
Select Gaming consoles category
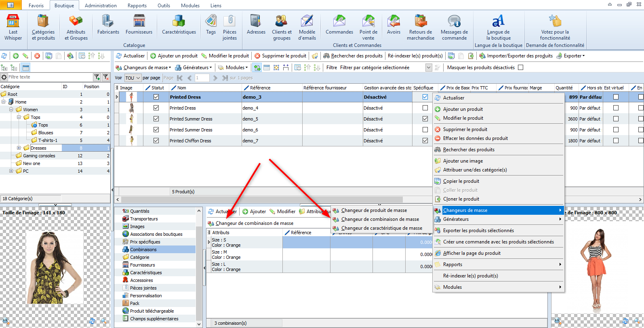pos(39,156)
